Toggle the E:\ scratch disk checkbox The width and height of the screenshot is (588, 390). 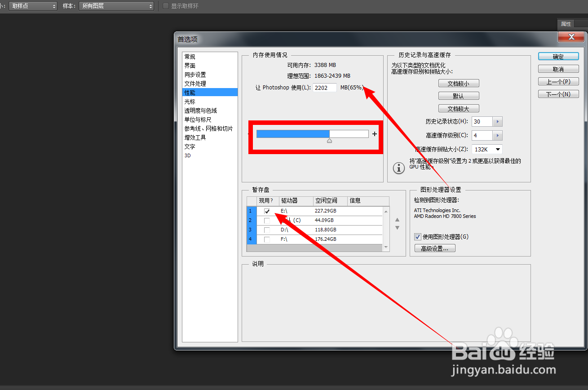point(267,211)
